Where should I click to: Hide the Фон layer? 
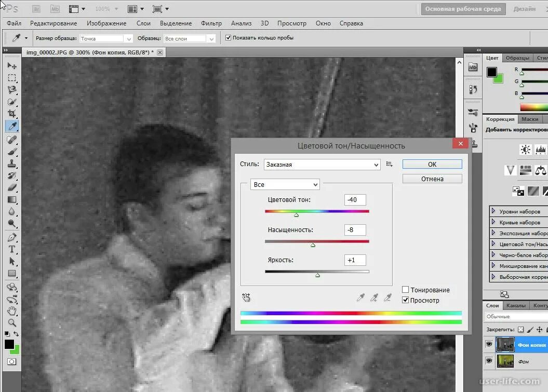point(489,360)
